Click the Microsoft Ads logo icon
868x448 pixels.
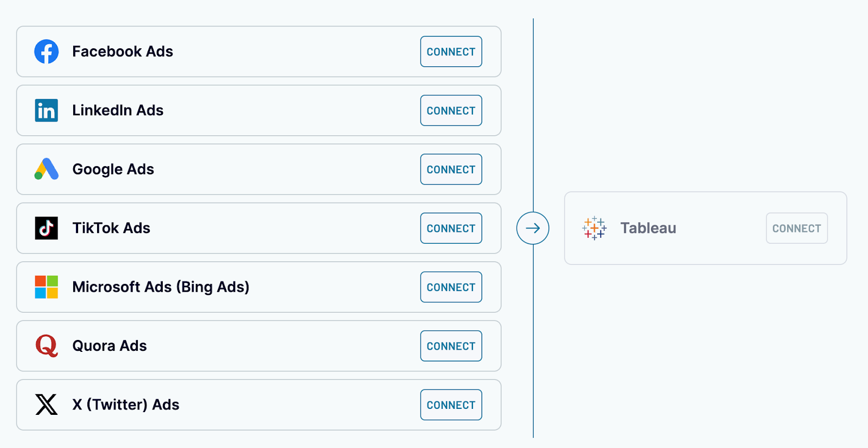point(47,287)
